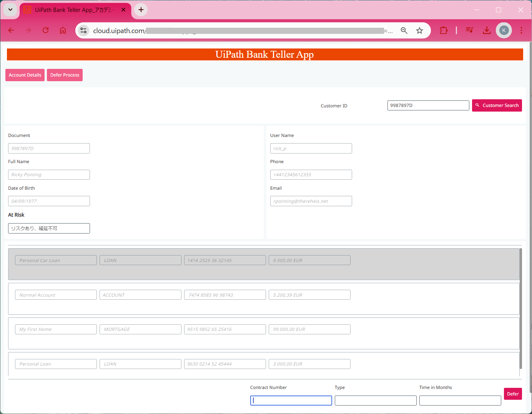Screen dimensions: 532x414
Task: Open the browser downloads icon
Action: click(x=487, y=30)
